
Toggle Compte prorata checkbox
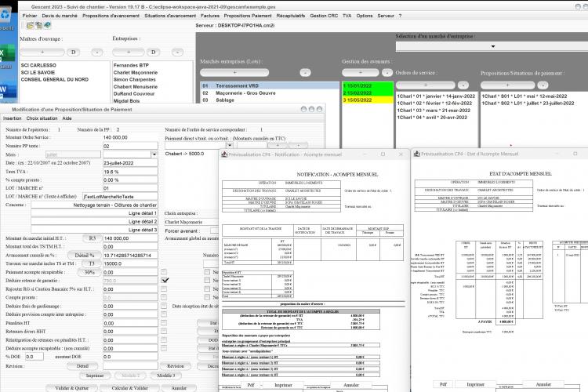point(165,297)
